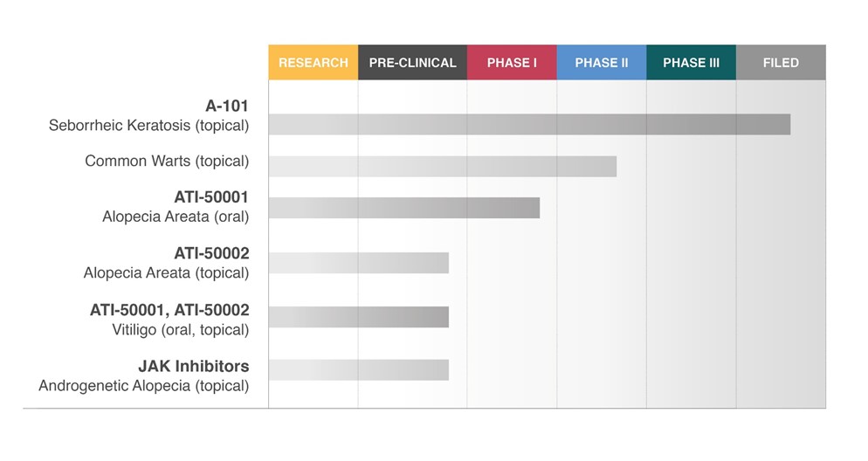
Task: Click the standalone ATI-50002 product name
Action: [x=211, y=254]
